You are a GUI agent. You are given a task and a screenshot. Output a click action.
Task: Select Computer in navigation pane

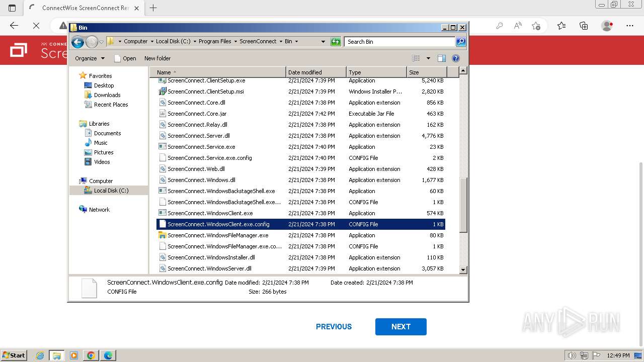coord(101,181)
